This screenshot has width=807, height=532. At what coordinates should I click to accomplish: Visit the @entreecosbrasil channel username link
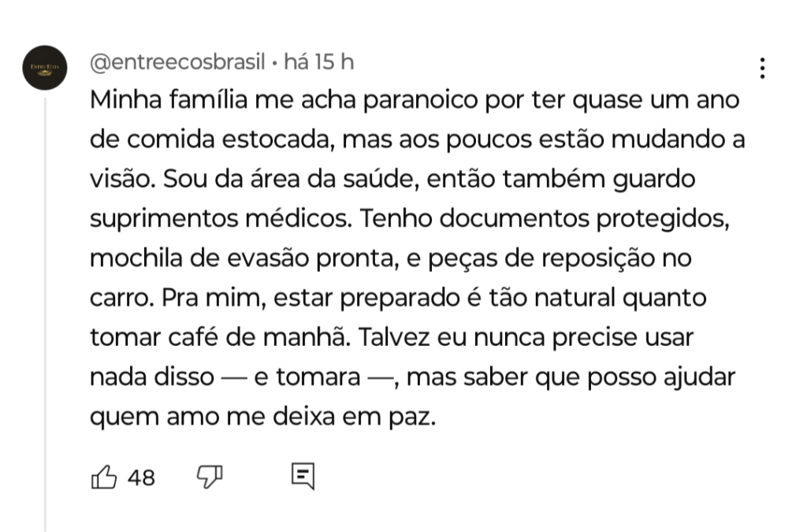coord(177,62)
